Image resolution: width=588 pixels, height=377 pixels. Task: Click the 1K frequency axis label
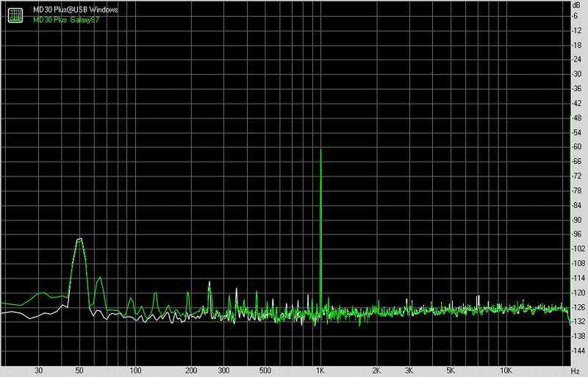(320, 372)
